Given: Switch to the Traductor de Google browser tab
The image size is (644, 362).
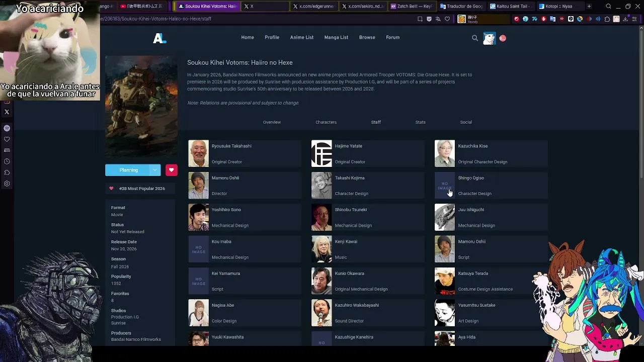Looking at the screenshot, I should point(462,7).
